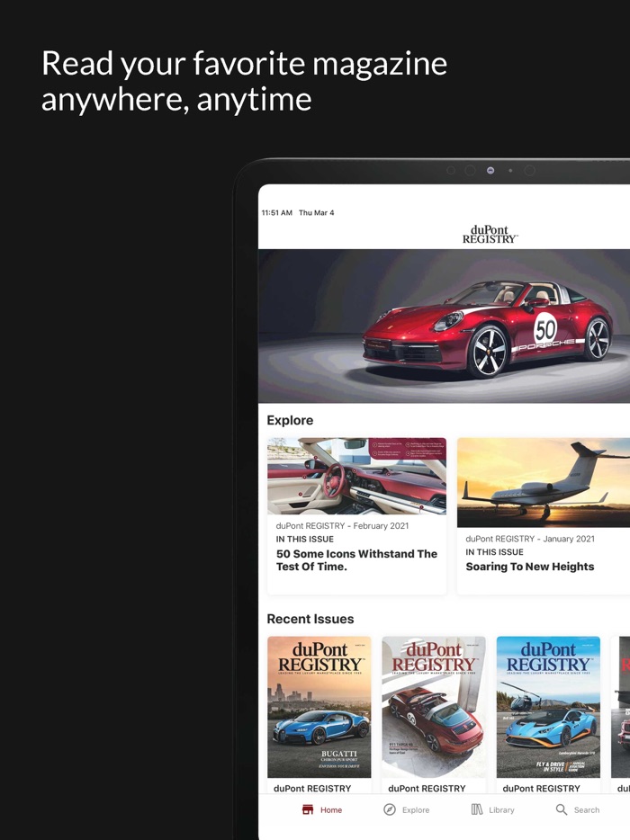Open the Bugatti cover issue
This screenshot has height=840, width=630.
pyautogui.click(x=319, y=707)
